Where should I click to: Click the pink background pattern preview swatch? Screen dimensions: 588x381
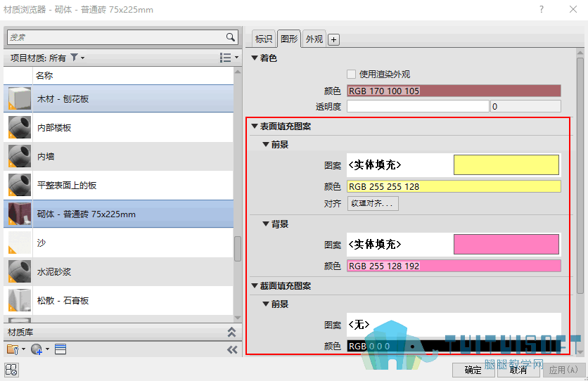(x=506, y=244)
